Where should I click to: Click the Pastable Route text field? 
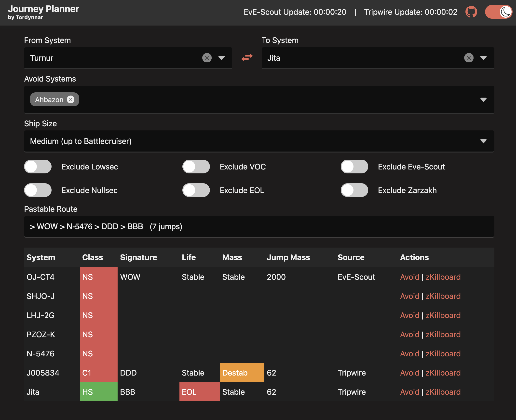[x=259, y=226]
